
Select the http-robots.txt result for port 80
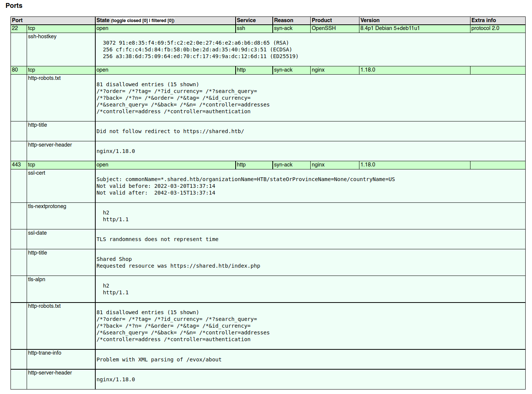coord(44,78)
